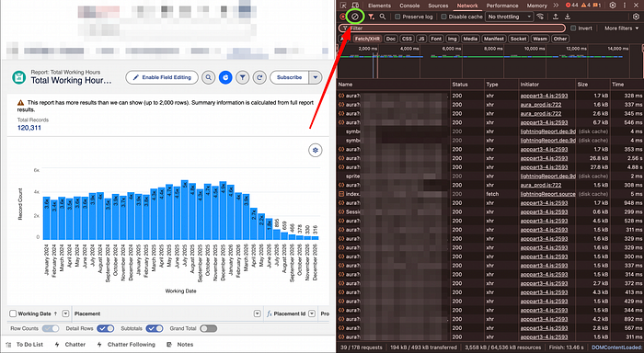
Task: Open the No throttling dropdown
Action: [x=510, y=17]
